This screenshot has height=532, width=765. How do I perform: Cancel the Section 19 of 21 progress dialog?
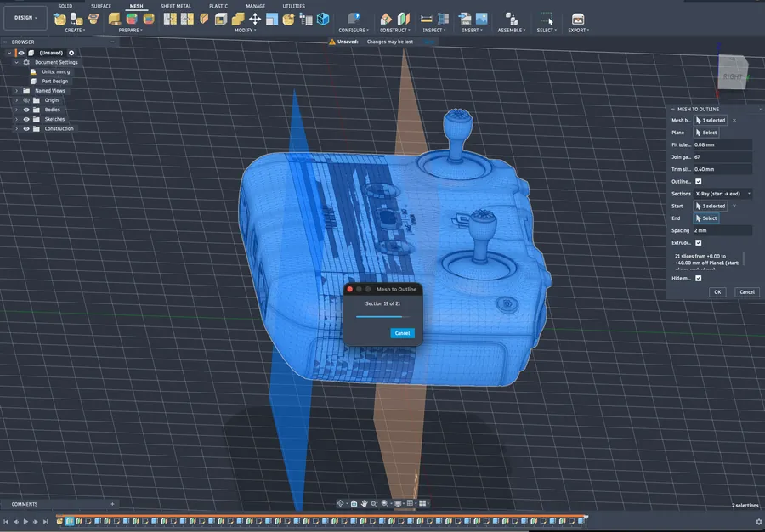point(403,333)
